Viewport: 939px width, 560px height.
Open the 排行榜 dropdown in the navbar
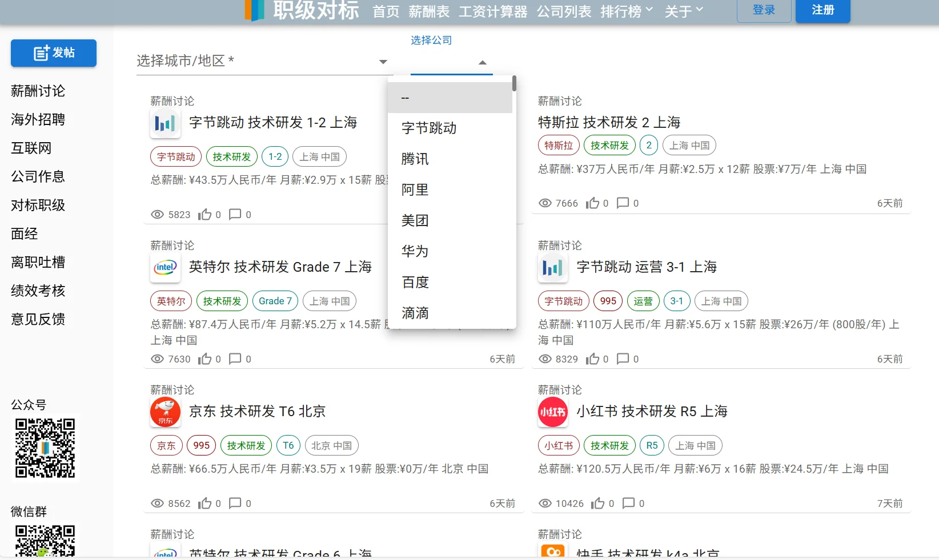(627, 11)
